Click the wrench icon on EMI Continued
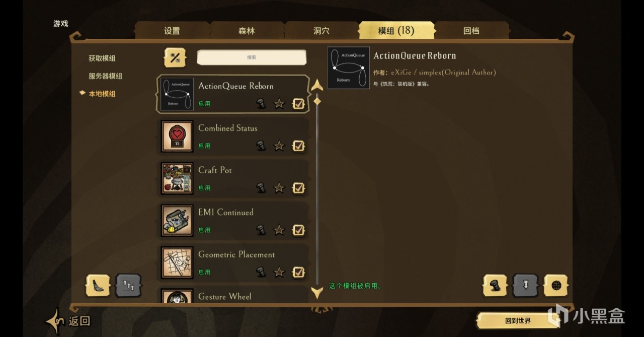Image resolution: width=644 pixels, height=337 pixels. point(260,230)
